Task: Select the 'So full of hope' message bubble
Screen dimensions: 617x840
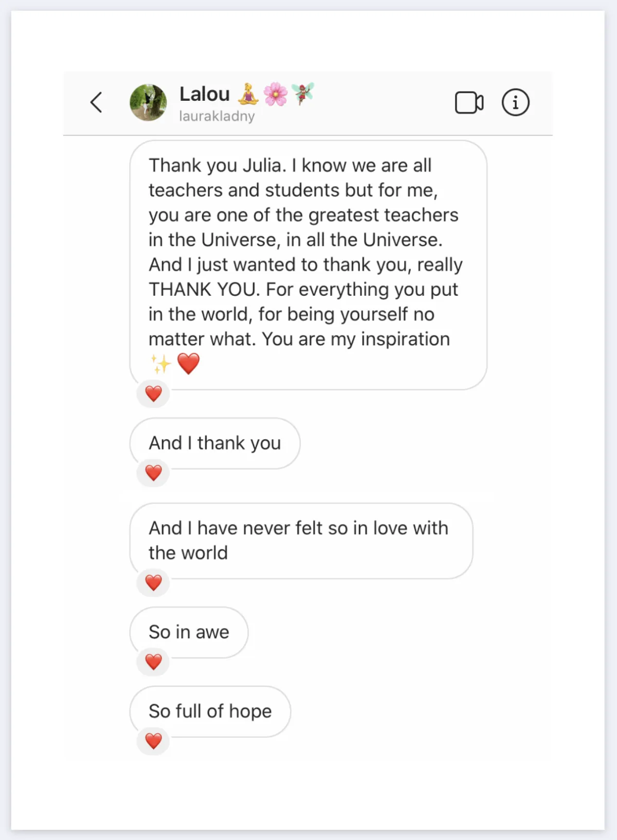Action: pos(210,711)
